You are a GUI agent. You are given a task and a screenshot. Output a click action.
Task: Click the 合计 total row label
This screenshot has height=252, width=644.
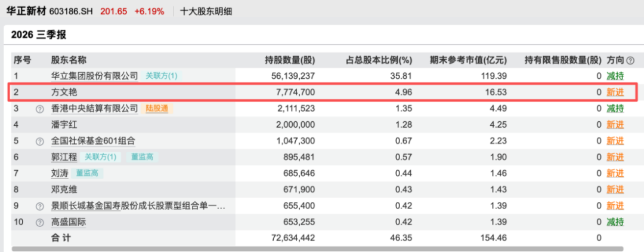(61, 238)
